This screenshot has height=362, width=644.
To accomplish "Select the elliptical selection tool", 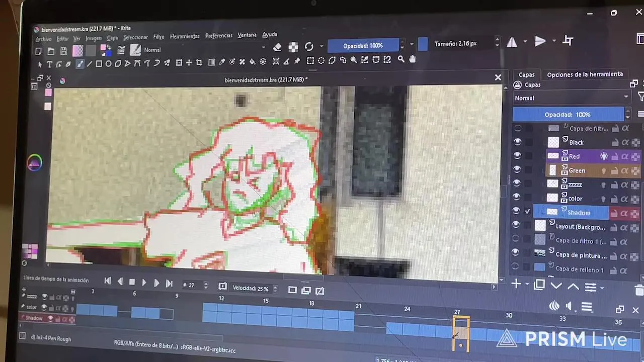I will (x=321, y=61).
